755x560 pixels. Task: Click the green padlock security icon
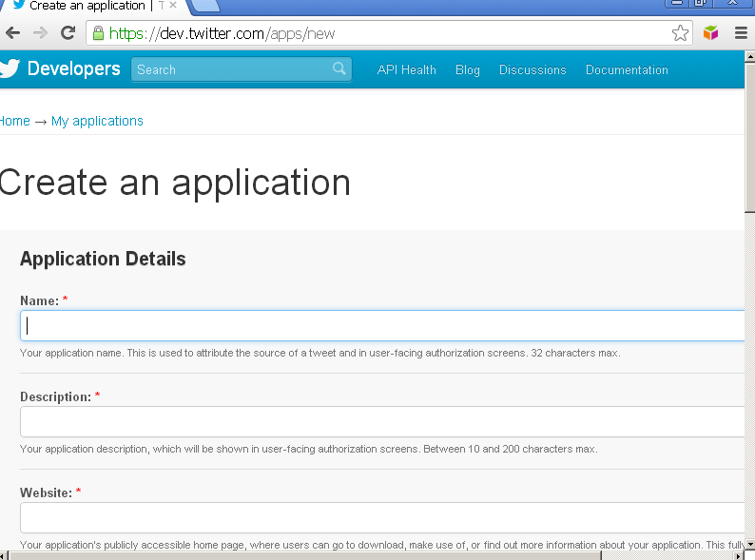pyautogui.click(x=97, y=33)
